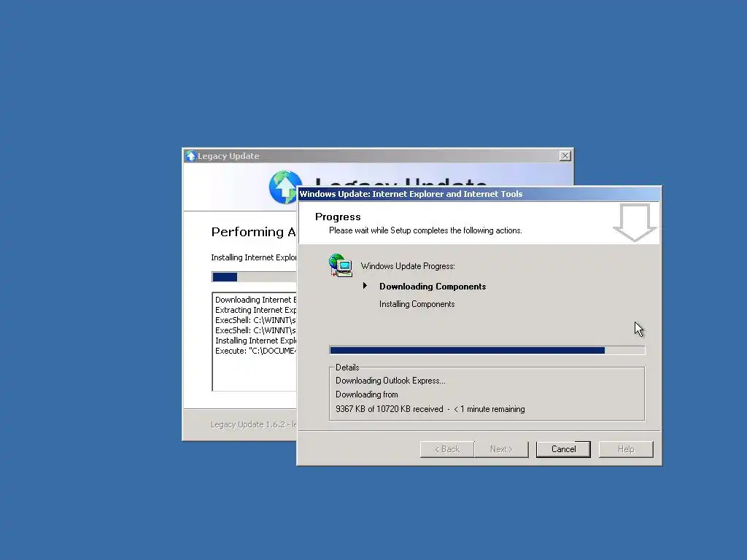Click the Cancel button in Windows Update setup
Viewport: 747px width, 560px height.
(x=563, y=449)
